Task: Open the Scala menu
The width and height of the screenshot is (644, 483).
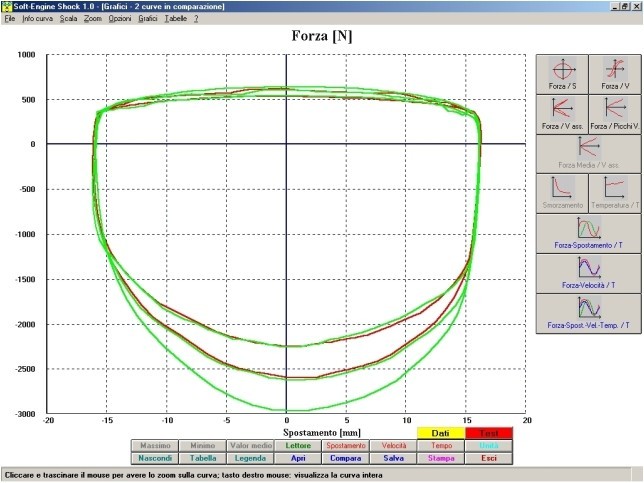Action: (x=68, y=19)
